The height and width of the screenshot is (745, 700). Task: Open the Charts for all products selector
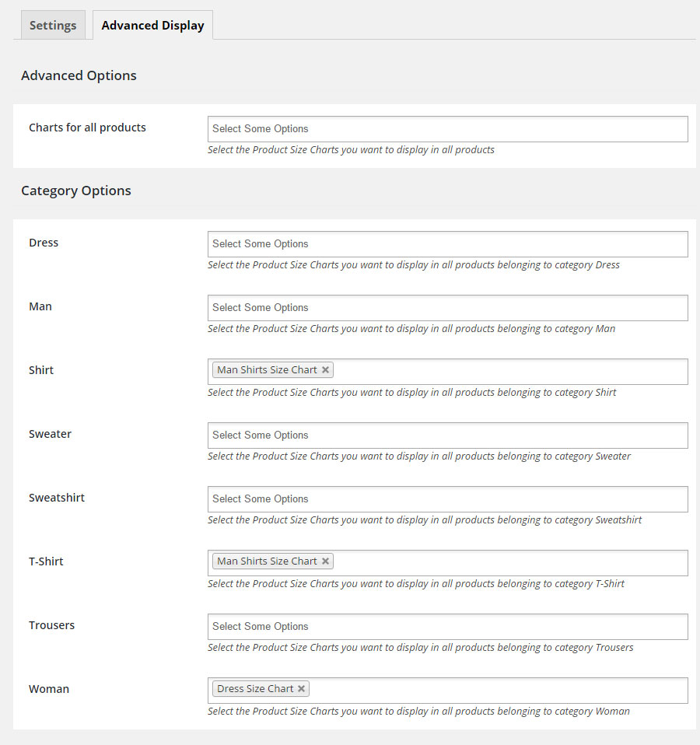(x=447, y=129)
